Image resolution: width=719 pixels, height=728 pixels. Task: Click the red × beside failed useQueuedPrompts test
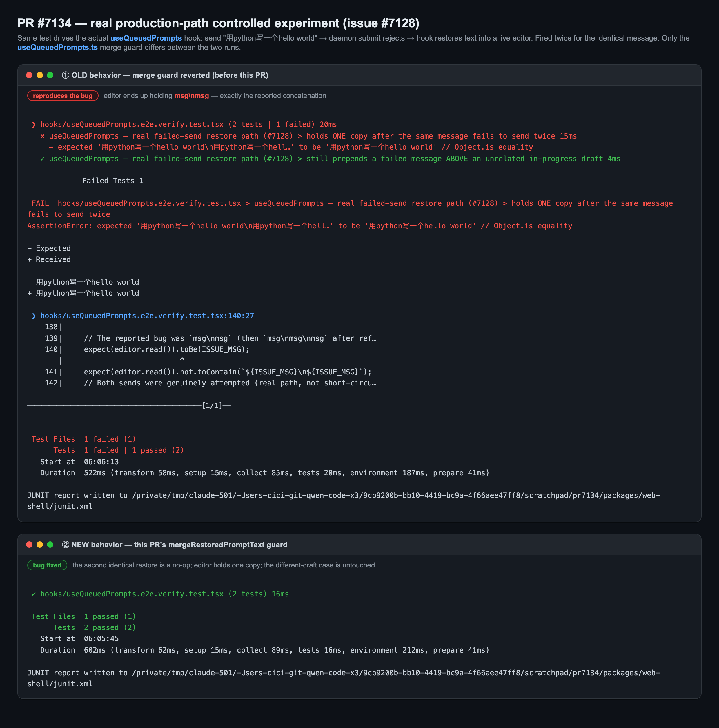43,136
